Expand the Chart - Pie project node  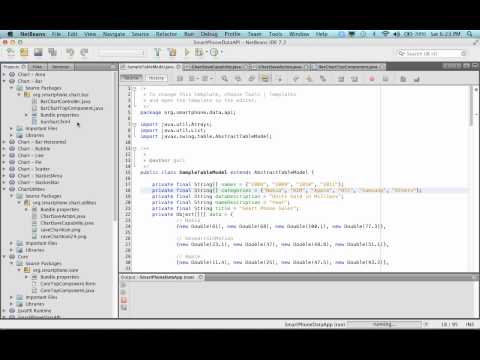coord(4,162)
